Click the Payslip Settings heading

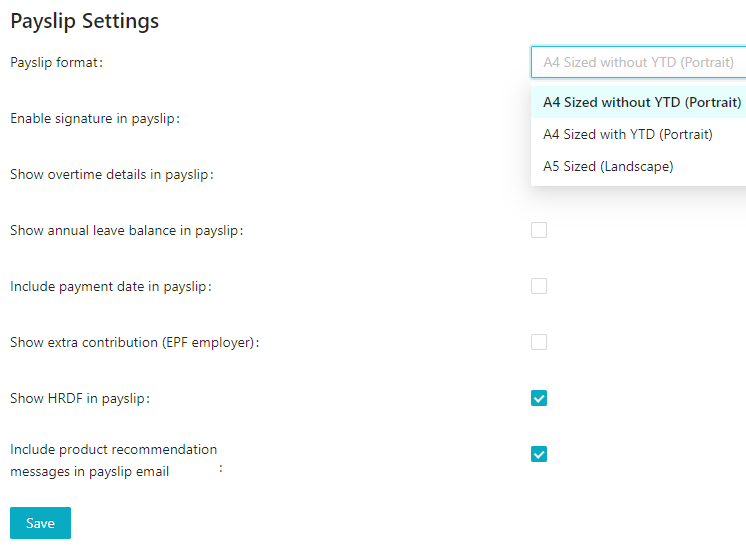pos(84,21)
